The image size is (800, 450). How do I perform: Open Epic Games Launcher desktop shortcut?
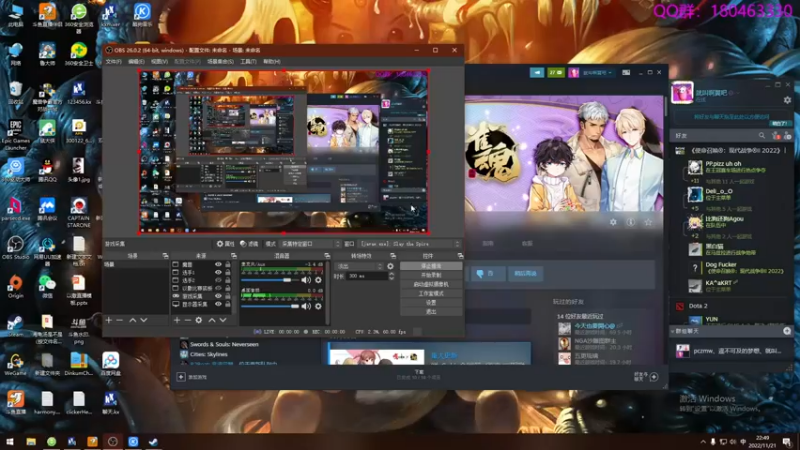[15, 135]
